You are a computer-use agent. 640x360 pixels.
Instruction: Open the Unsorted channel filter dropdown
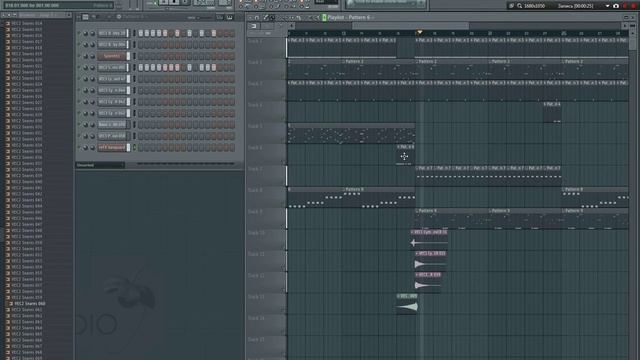(100, 165)
